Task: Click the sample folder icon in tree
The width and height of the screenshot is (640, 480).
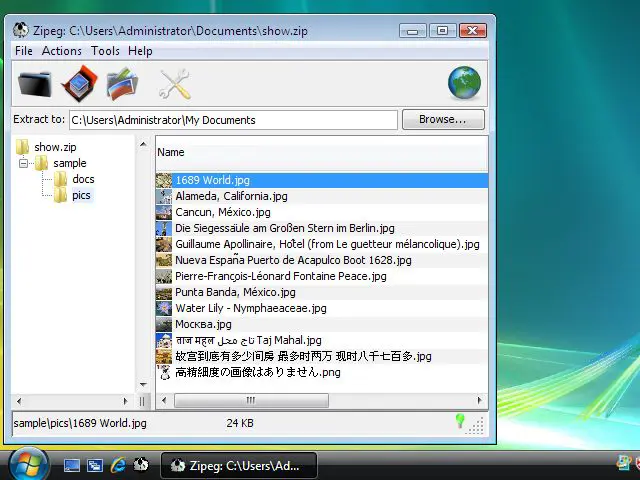Action: (41, 163)
